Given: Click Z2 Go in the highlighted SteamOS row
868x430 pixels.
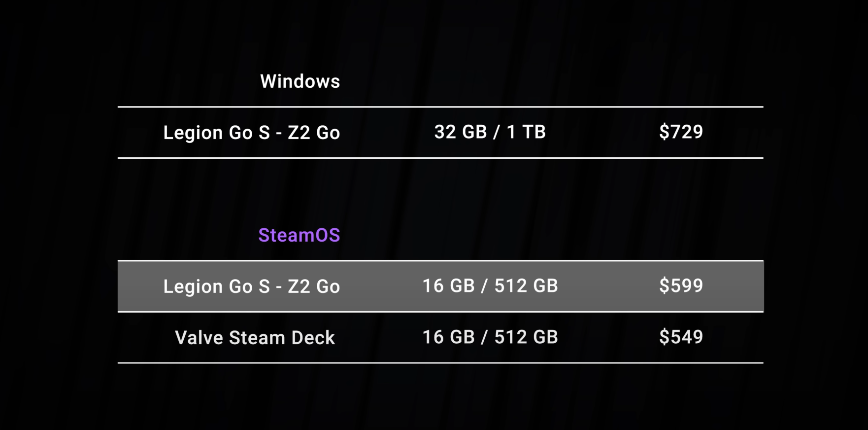Looking at the screenshot, I should pos(313,287).
